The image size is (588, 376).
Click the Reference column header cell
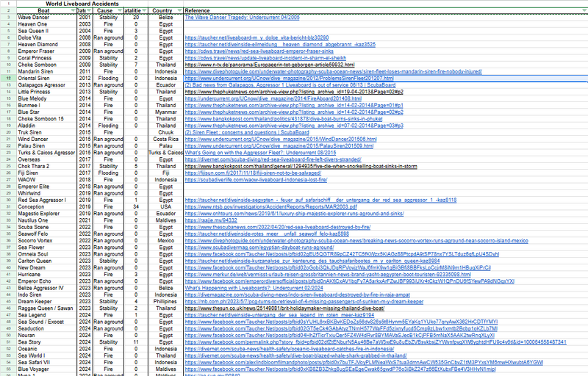tap(367, 11)
